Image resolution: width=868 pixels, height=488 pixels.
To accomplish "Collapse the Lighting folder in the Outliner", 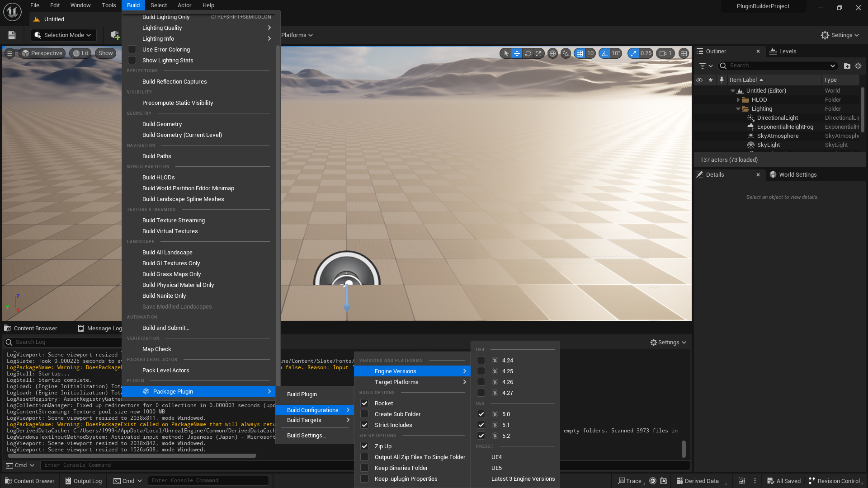I will pos(739,108).
